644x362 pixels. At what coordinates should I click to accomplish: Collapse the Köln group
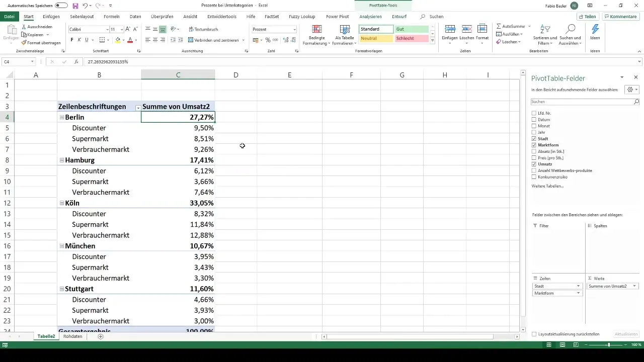[61, 203]
